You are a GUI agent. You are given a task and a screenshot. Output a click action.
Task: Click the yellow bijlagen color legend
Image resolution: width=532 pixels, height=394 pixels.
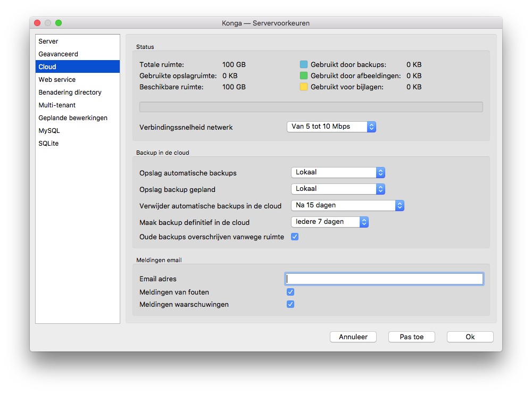(304, 87)
